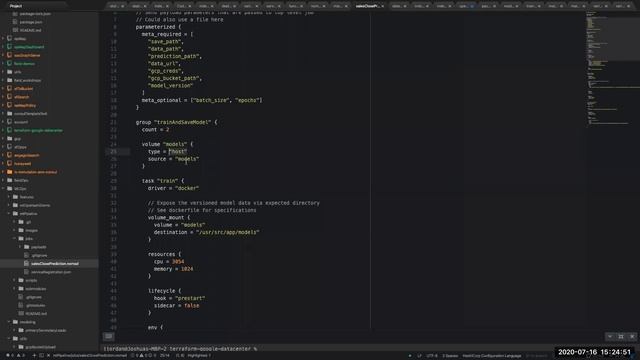Viewport: 640px width, 360px height.
Task: Click "volume_mount" in the code
Action: point(165,218)
